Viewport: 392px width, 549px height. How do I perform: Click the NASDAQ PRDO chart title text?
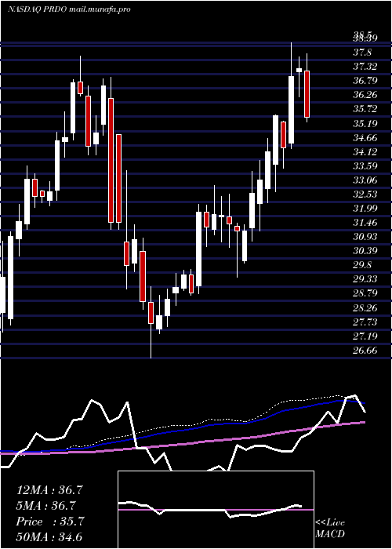click(69, 9)
